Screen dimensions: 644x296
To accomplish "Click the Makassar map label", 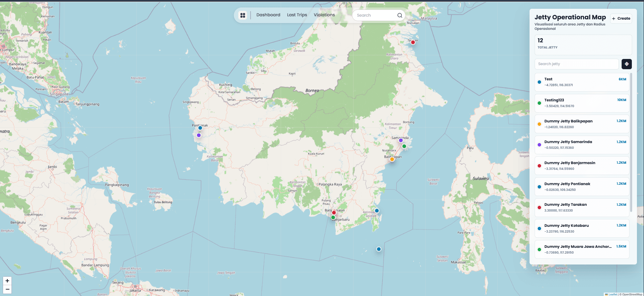I will point(458,262).
